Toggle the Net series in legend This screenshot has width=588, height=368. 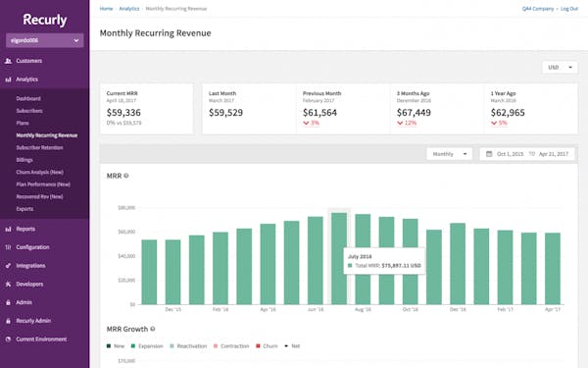click(x=292, y=346)
